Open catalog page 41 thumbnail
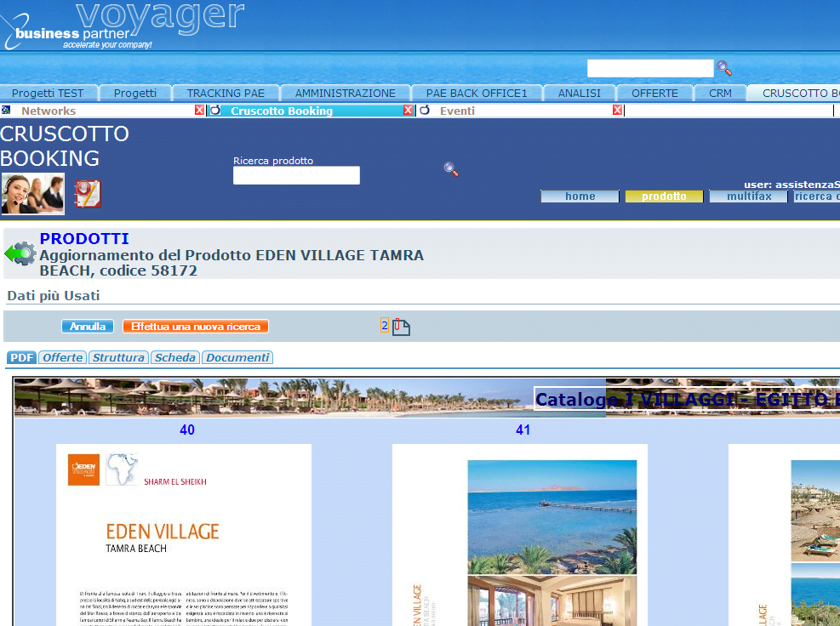Screen dimensions: 840x626 520,535
